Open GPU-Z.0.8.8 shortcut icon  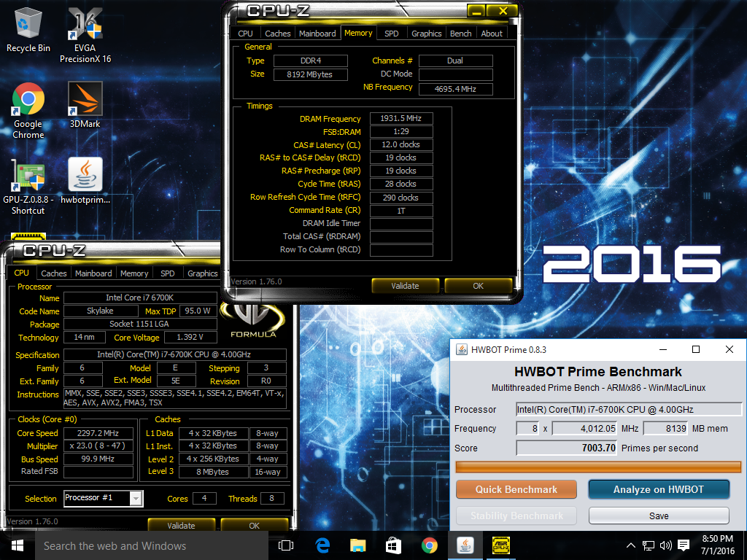28,187
